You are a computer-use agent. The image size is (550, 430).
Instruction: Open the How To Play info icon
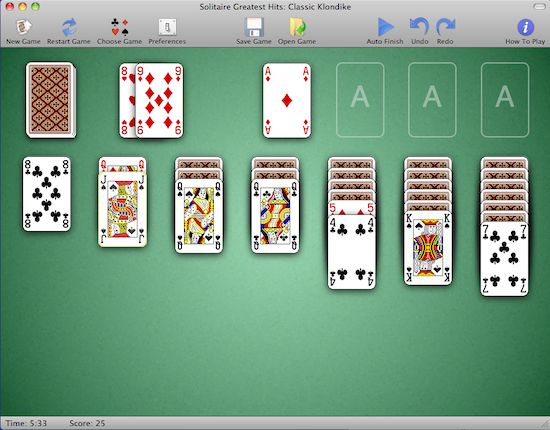(525, 27)
